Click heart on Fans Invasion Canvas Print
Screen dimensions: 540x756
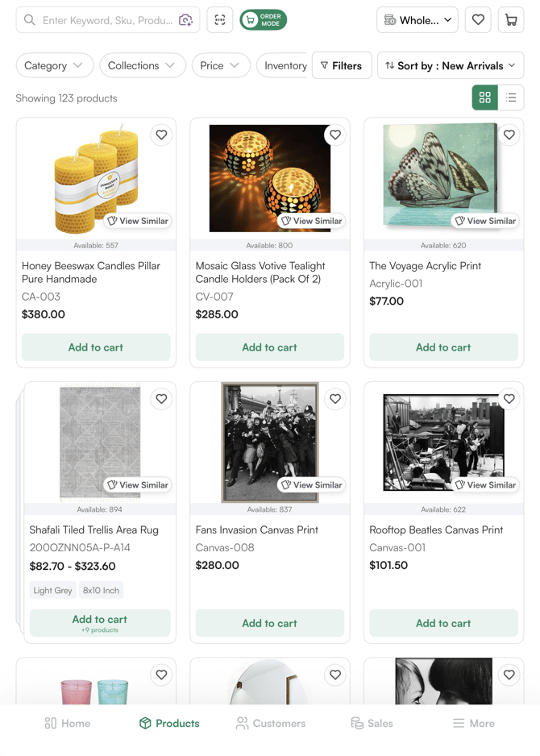coord(335,399)
